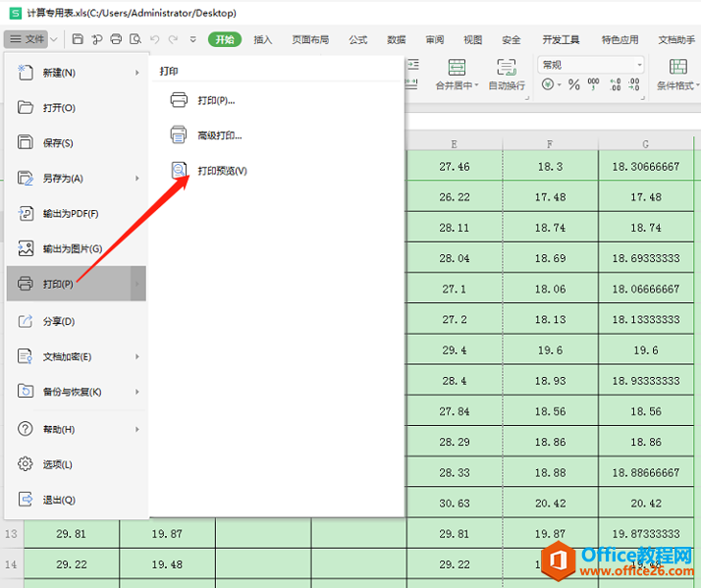Click the percent style icon

[574, 84]
